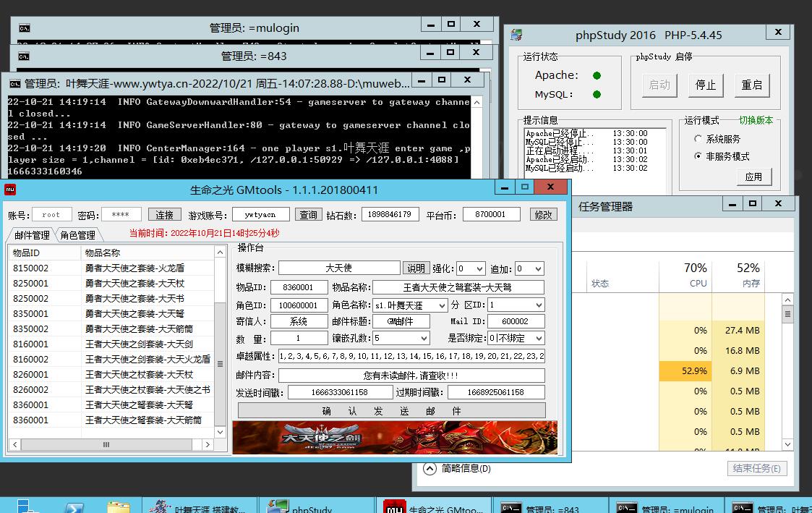Click the 密码 input field
The width and height of the screenshot is (812, 513).
point(121,214)
